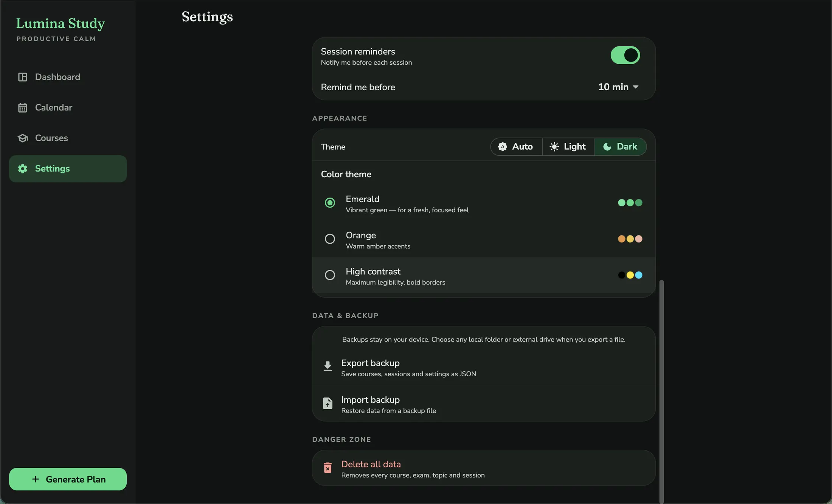Click the 'Remind me before' label
This screenshot has width=832, height=504.
pyautogui.click(x=358, y=87)
